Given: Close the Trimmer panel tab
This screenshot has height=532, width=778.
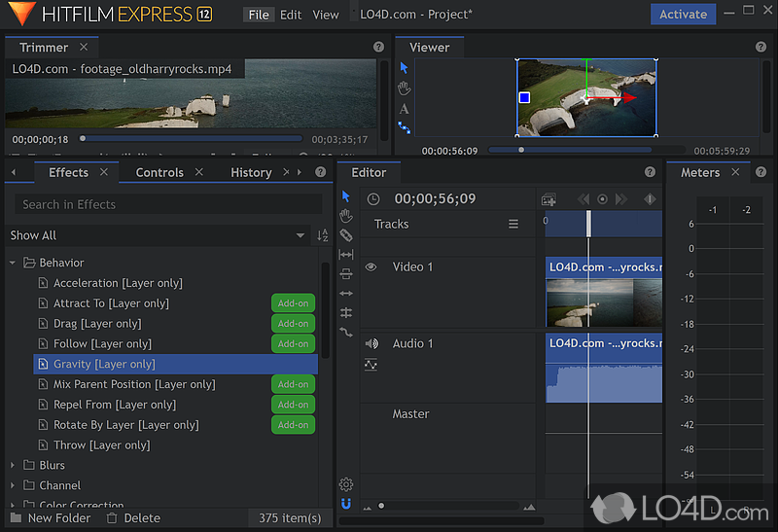Looking at the screenshot, I should (x=84, y=47).
